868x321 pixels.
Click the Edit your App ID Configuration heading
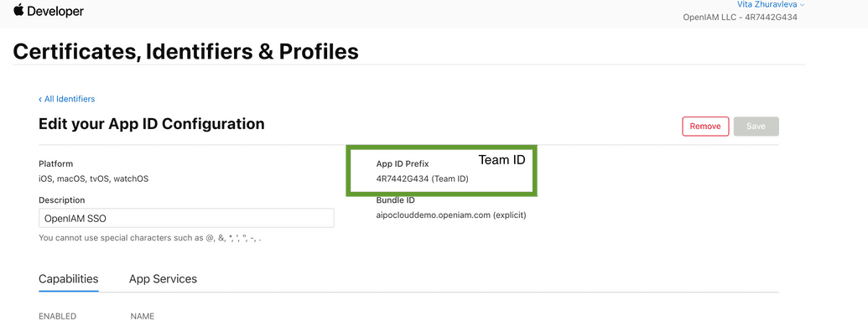[x=151, y=123]
